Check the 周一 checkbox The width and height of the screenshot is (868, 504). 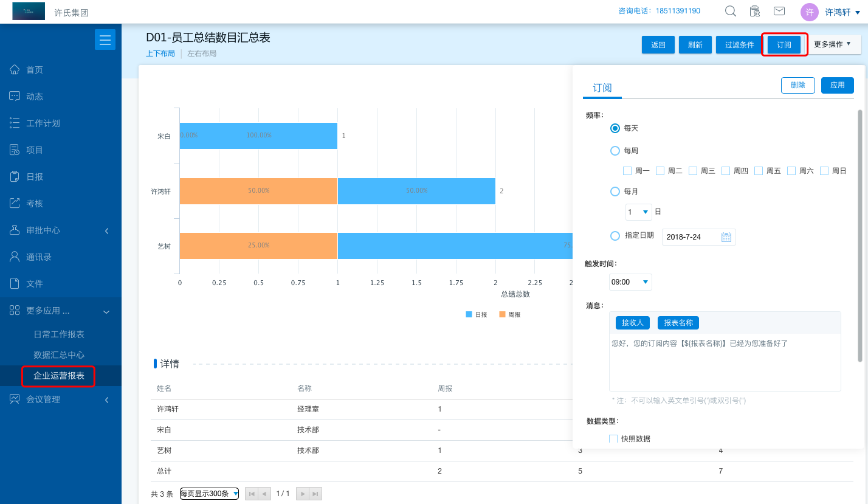click(x=627, y=171)
